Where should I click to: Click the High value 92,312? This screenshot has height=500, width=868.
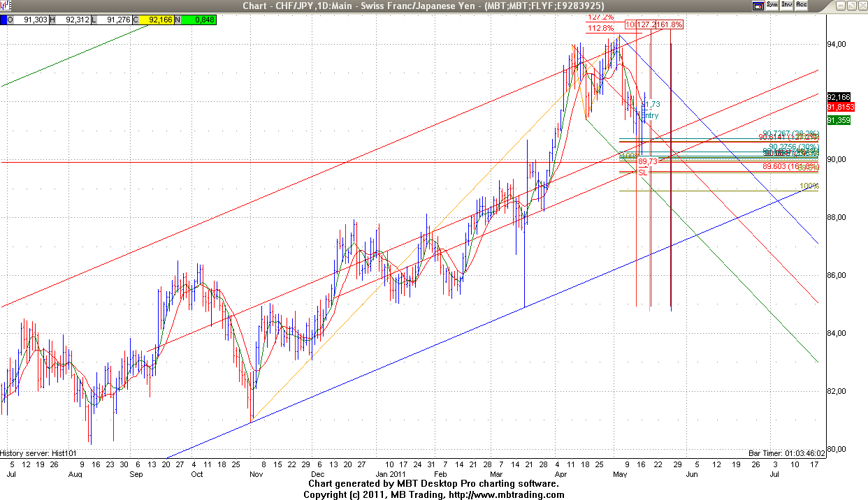pyautogui.click(x=75, y=20)
